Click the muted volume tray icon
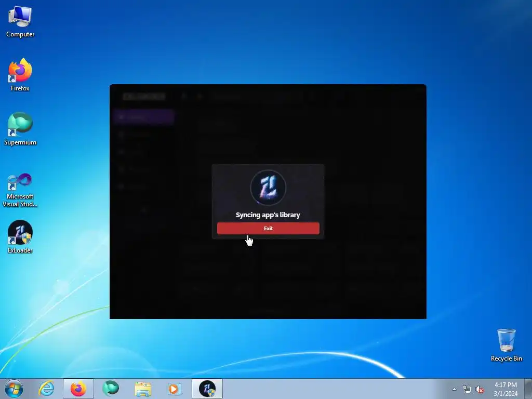Image resolution: width=532 pixels, height=399 pixels. tap(480, 389)
